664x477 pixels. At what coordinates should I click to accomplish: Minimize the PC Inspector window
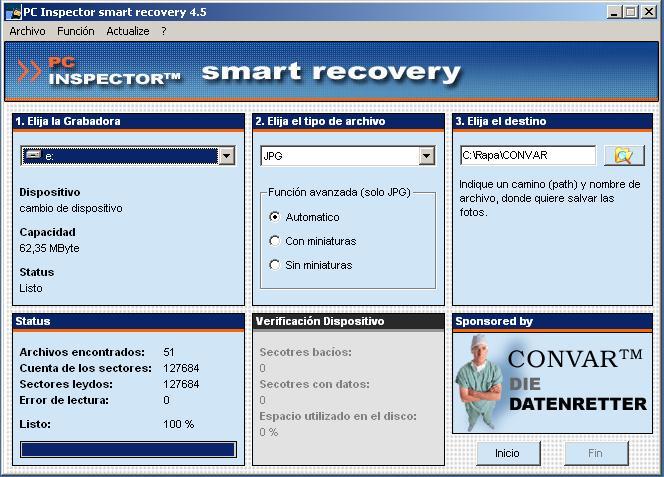614,12
